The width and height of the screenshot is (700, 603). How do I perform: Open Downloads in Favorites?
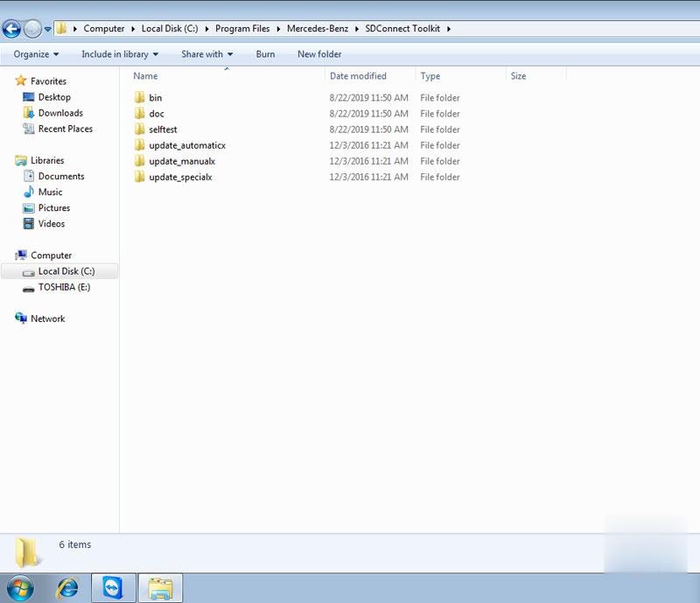click(x=60, y=113)
